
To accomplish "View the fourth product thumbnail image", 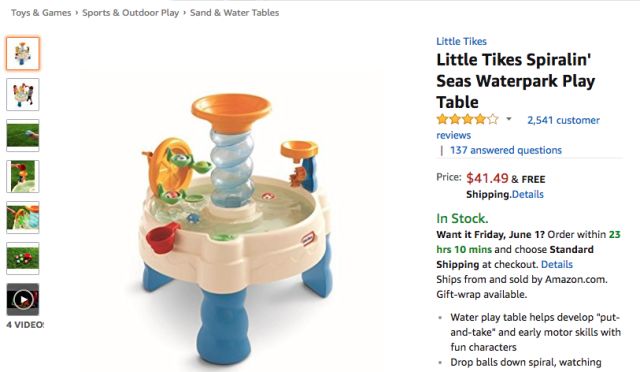I will (x=23, y=176).
